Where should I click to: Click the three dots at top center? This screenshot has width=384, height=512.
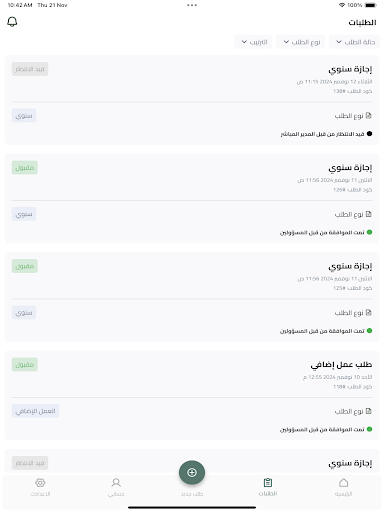pyautogui.click(x=192, y=5)
